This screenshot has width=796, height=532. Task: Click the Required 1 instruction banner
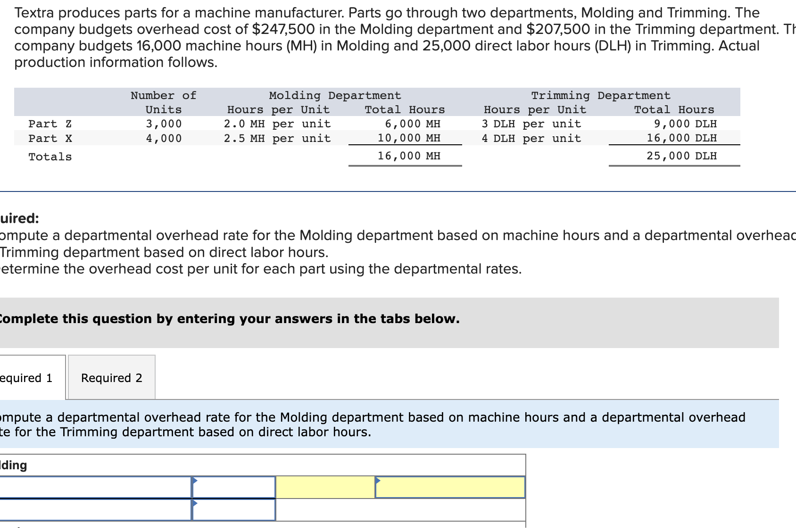(330, 424)
